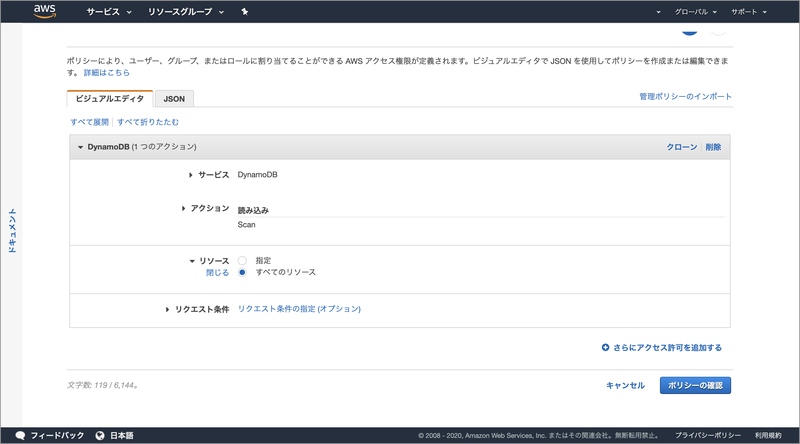This screenshot has width=800, height=444.
Task: Click the クローン link
Action: (x=682, y=147)
